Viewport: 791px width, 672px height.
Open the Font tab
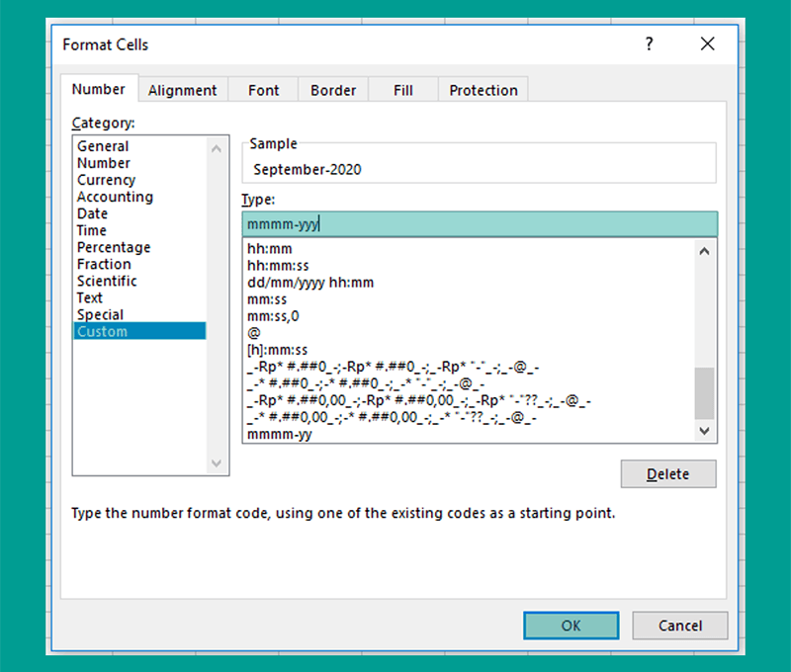[x=263, y=90]
